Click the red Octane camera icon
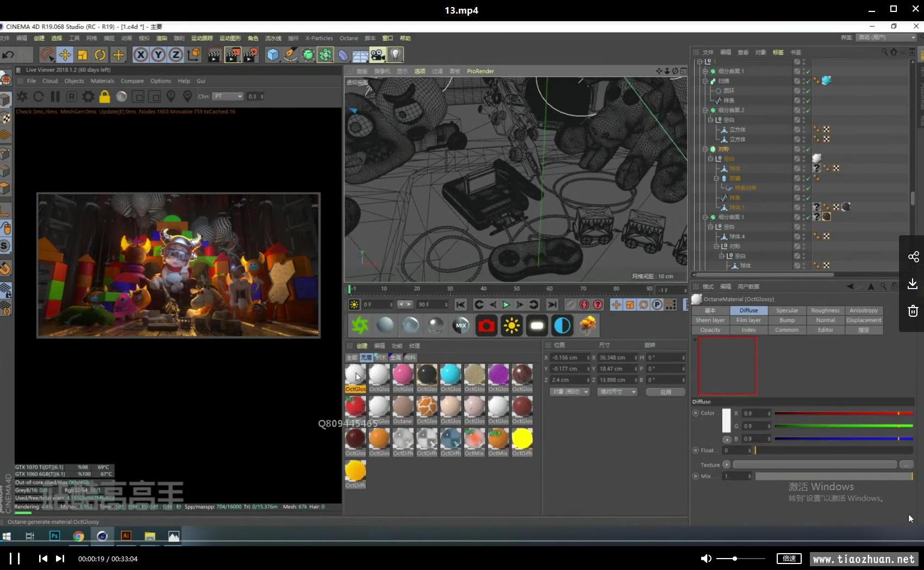Screen dimensions: 924x570 tap(486, 325)
